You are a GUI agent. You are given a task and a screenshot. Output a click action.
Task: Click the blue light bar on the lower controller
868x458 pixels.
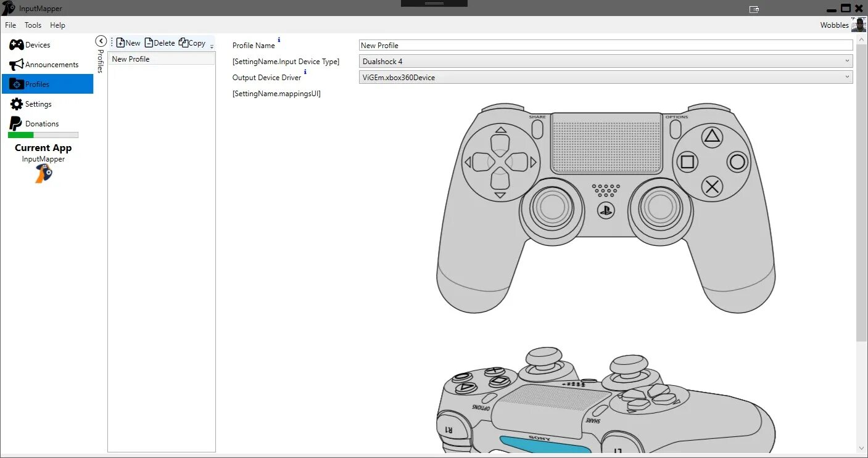545,444
